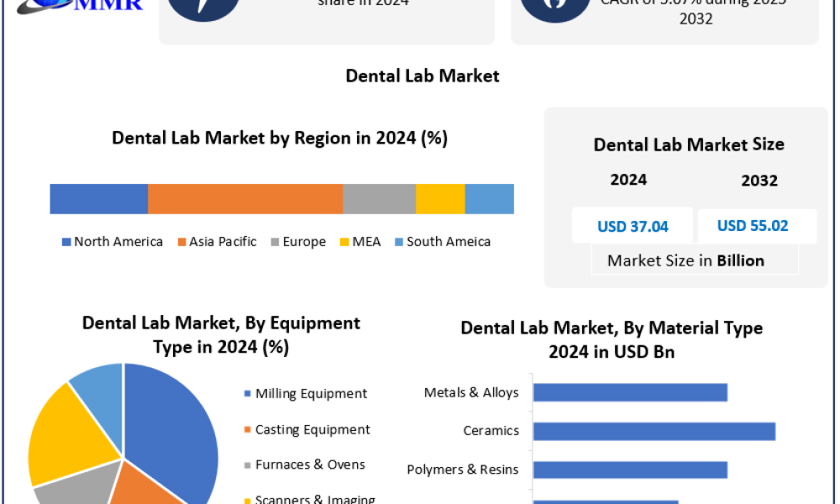
Task: Click the MEA yellow legend marker
Action: click(344, 242)
